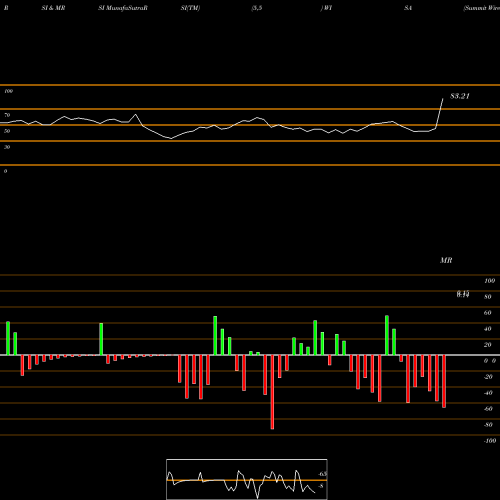Viewport: 500px width, 500px height.
Task: Click the MR axis label -60
Action: coord(488,409)
